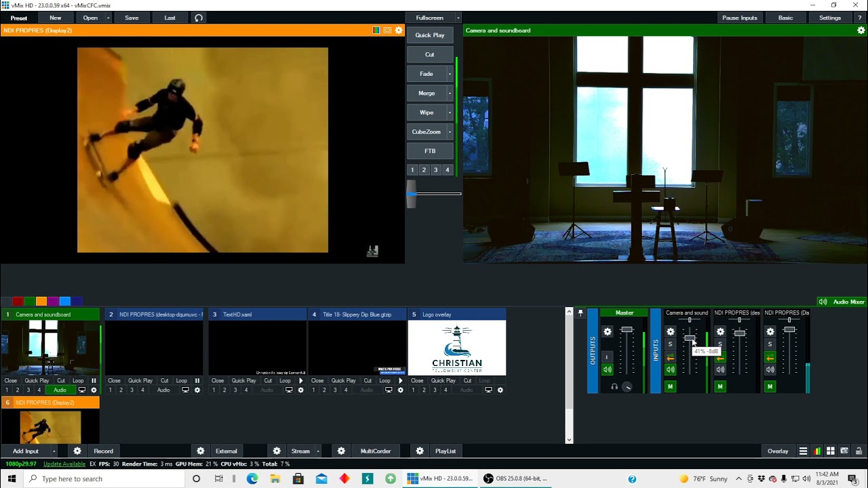Toggle auto-mix arrows on NDI PROPRES (Dis channel

click(x=770, y=357)
